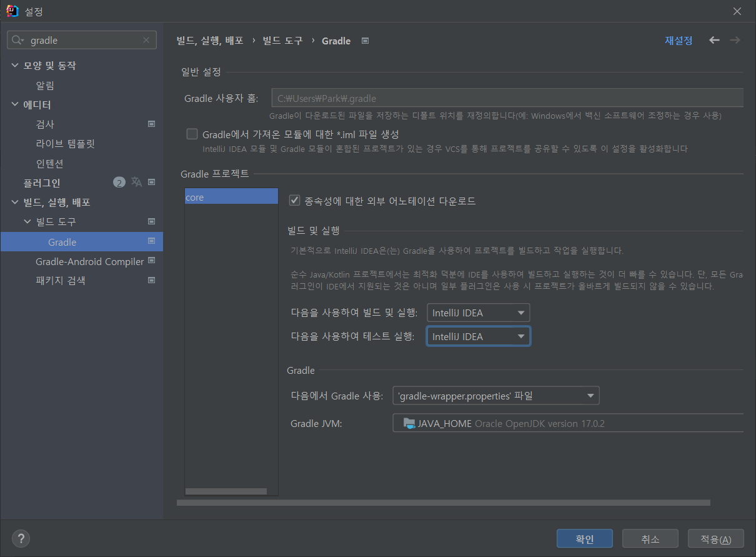Clear the gradle search text with X icon

pyautogui.click(x=146, y=41)
